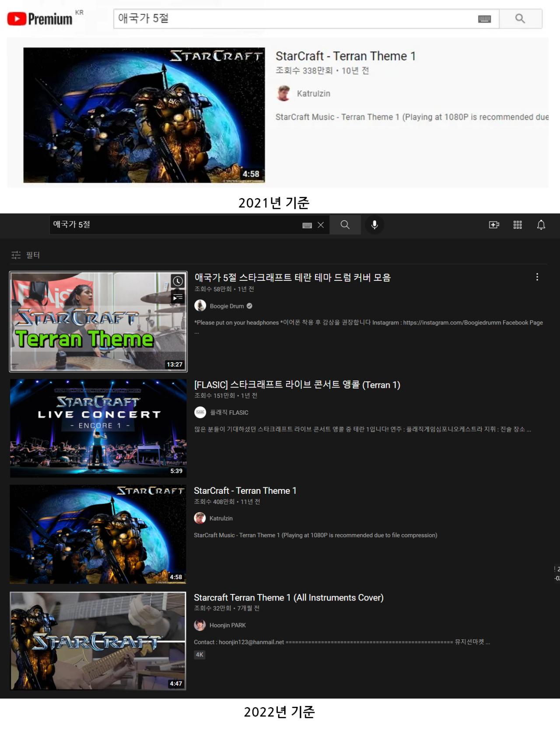The height and width of the screenshot is (744, 560).
Task: Click the 4K badge on Hoonjin PARK video
Action: [x=199, y=655]
